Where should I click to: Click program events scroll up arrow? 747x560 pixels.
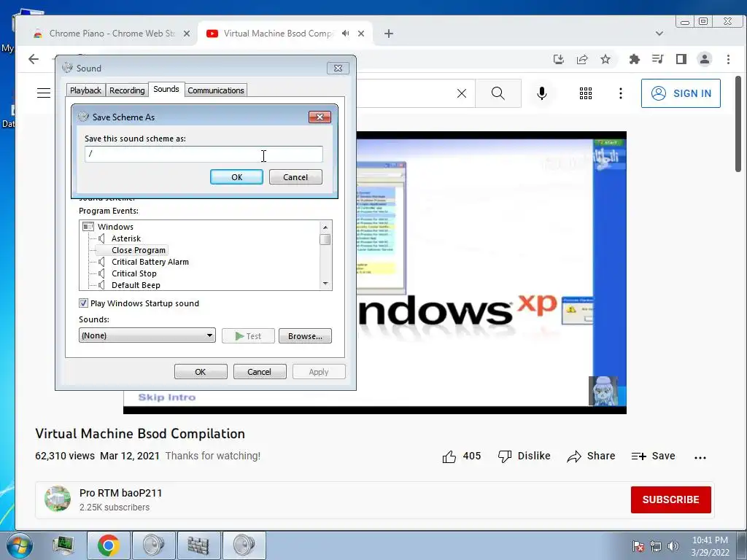(325, 227)
